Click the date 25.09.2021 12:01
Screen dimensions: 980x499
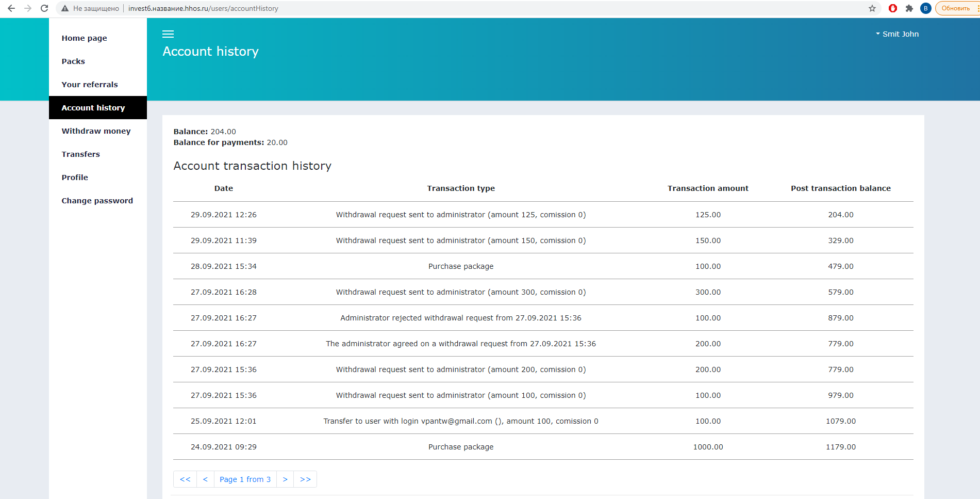224,421
